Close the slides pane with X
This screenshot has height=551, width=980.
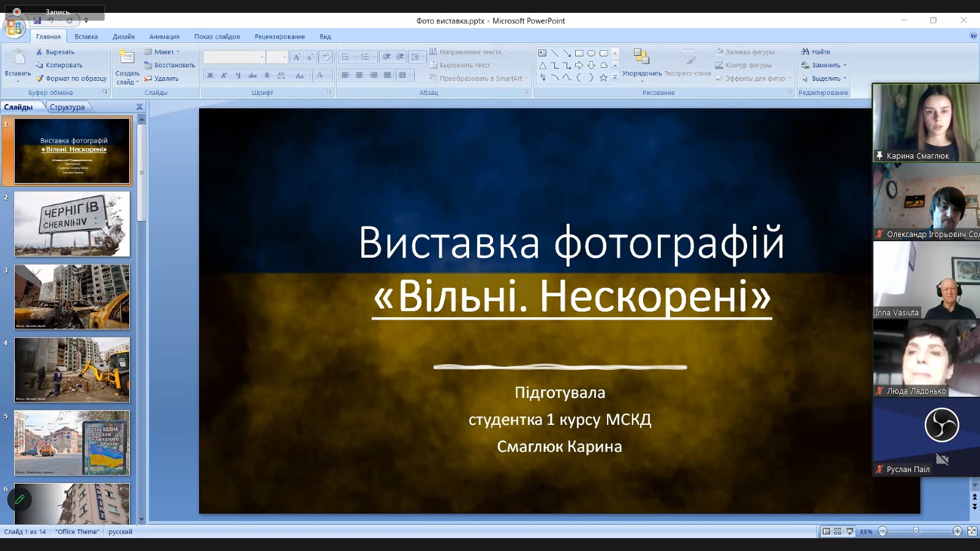(x=140, y=107)
